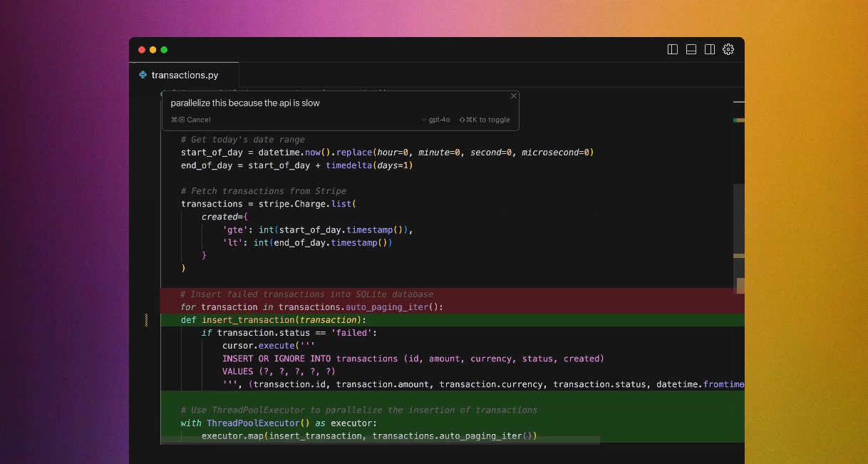Click the green zoom window button
This screenshot has height=464, width=868.
tap(164, 50)
